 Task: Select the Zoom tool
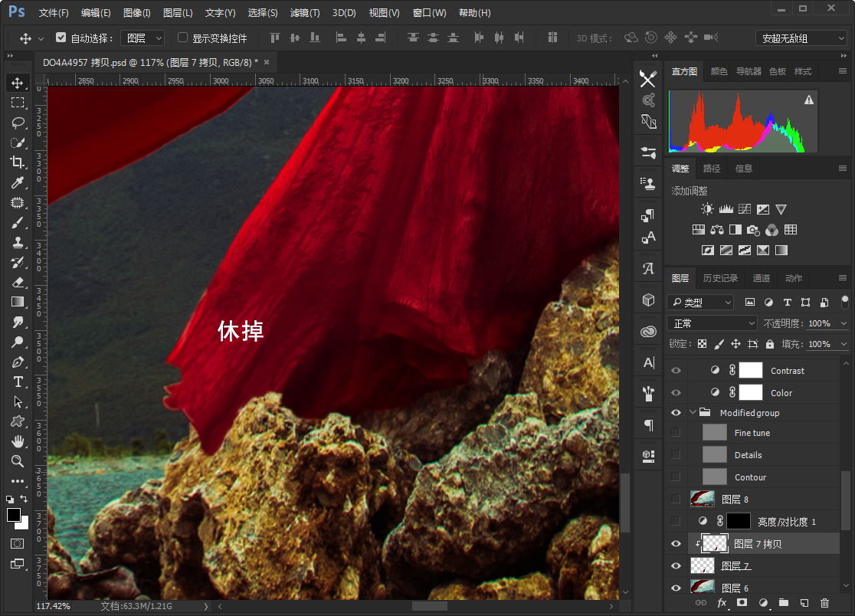point(18,461)
